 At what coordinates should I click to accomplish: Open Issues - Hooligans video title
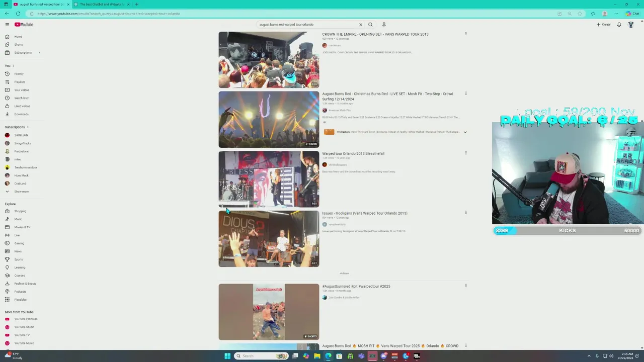click(365, 213)
